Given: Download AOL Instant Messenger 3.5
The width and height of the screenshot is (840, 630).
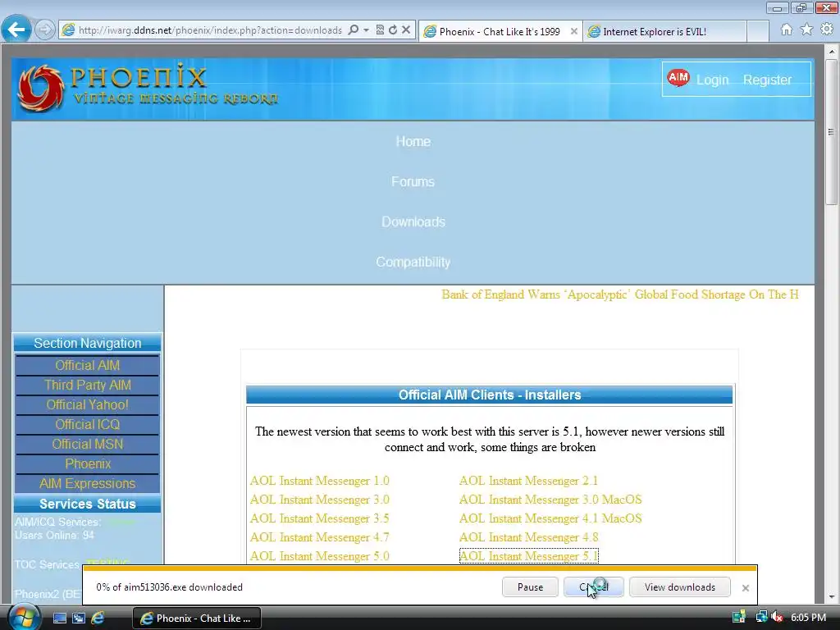Looking at the screenshot, I should click(320, 518).
